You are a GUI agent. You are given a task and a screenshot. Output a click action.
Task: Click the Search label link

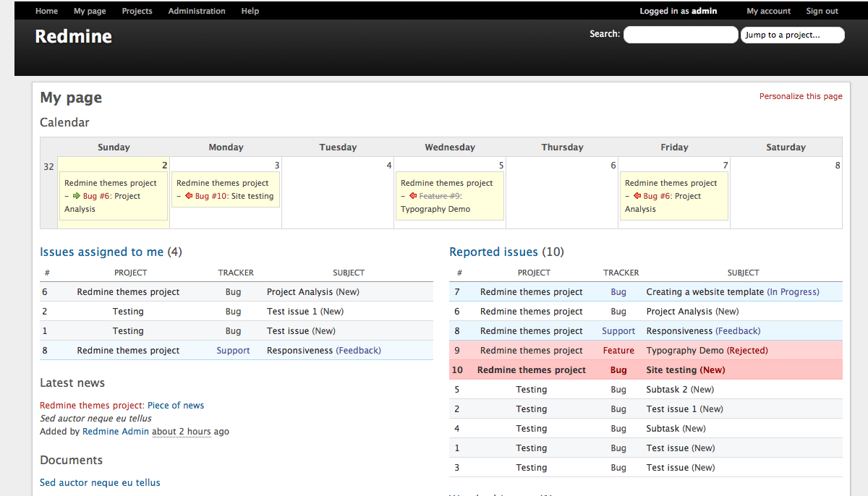point(604,33)
